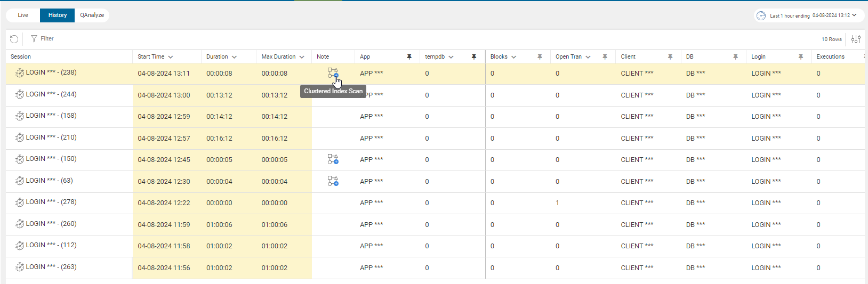This screenshot has height=284, width=868.
Task: Click the Note column header
Action: (x=323, y=56)
